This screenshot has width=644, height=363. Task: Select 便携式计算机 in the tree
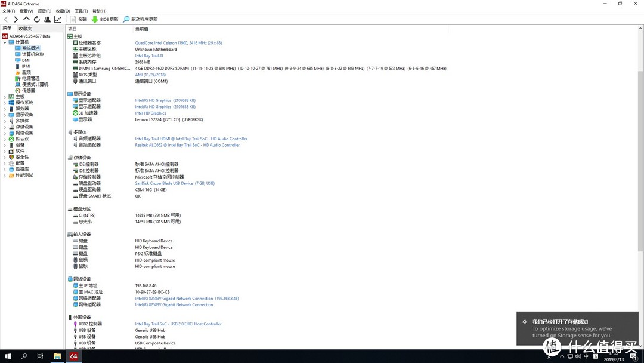[x=35, y=84]
